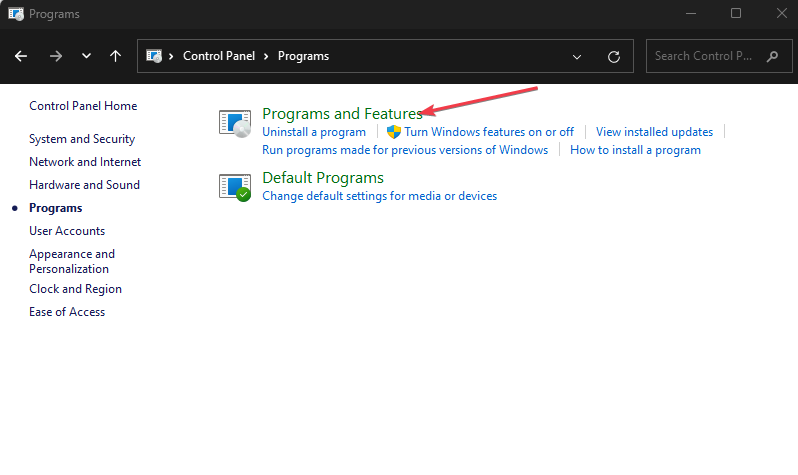Open Hardware and Sound category

(84, 185)
